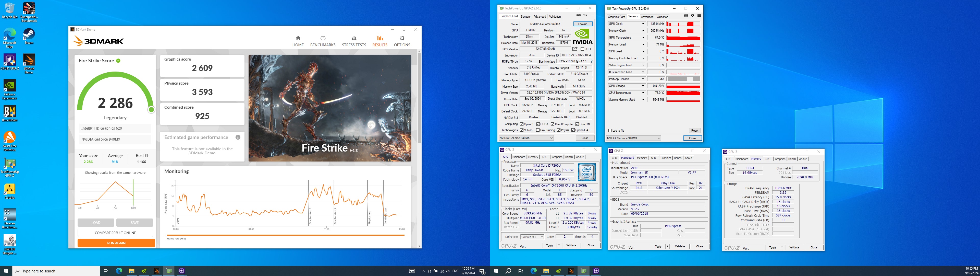Select TechPowerUp GPU-Z desktop icon
Image resolution: width=980 pixels, height=276 pixels.
(x=9, y=167)
